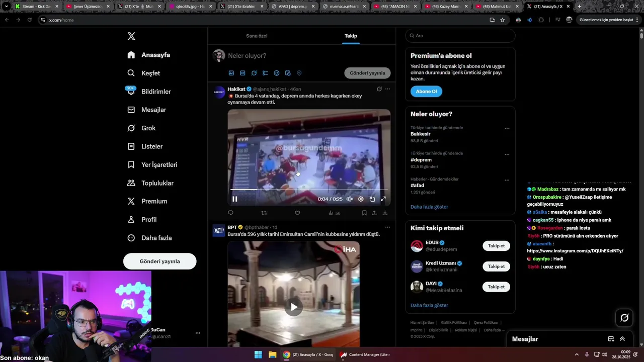This screenshot has height=362, width=644.
Task: Tag location in composer
Action: tap(299, 73)
